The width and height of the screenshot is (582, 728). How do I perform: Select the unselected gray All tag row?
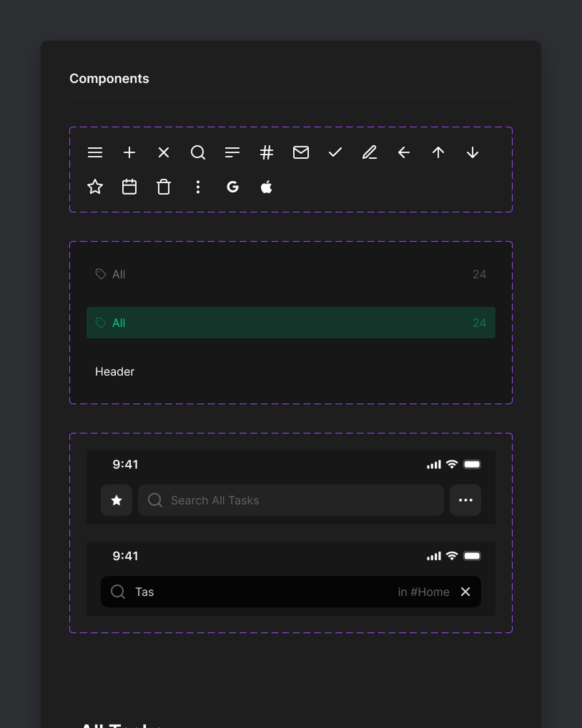click(291, 274)
